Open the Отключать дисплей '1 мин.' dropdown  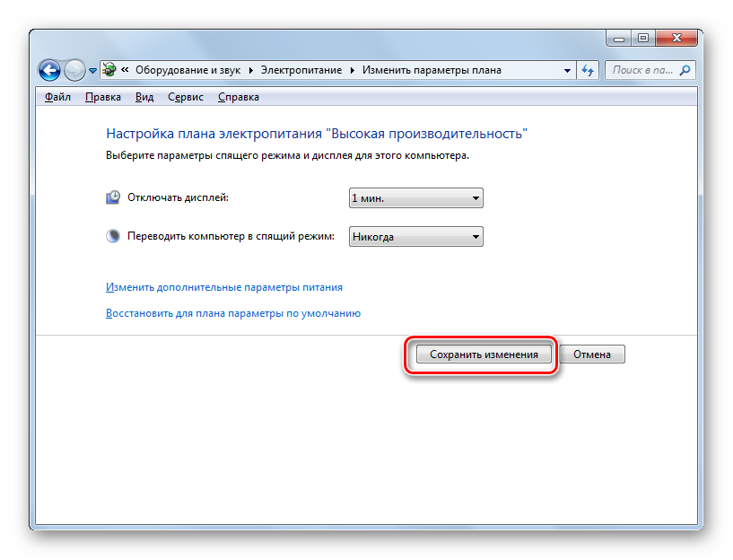415,197
